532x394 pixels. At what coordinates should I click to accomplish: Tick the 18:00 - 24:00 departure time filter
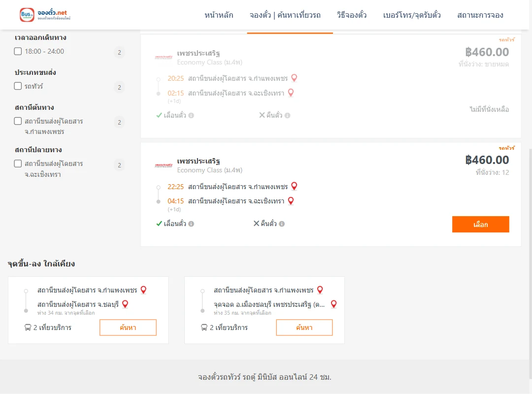pos(18,51)
